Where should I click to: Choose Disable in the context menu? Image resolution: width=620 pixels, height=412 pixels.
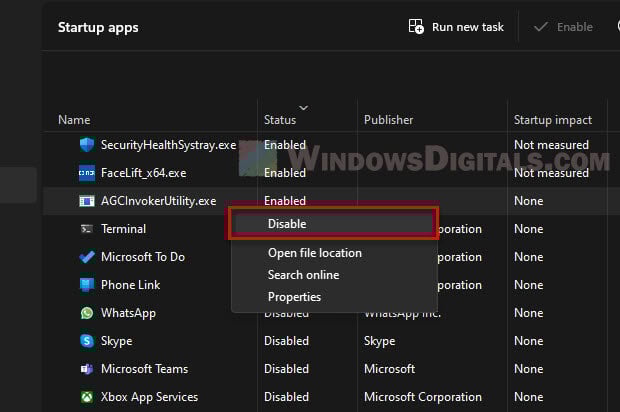pos(333,224)
